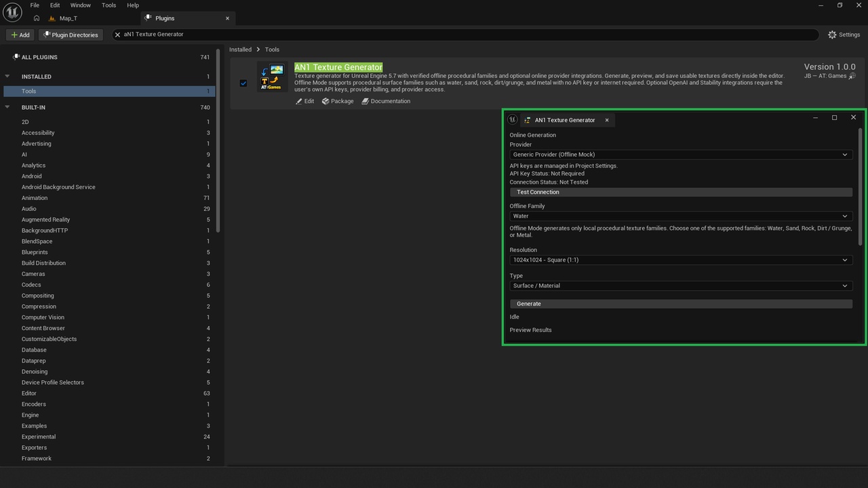The image size is (868, 488).
Task: Open the Help menu
Action: tap(133, 5)
